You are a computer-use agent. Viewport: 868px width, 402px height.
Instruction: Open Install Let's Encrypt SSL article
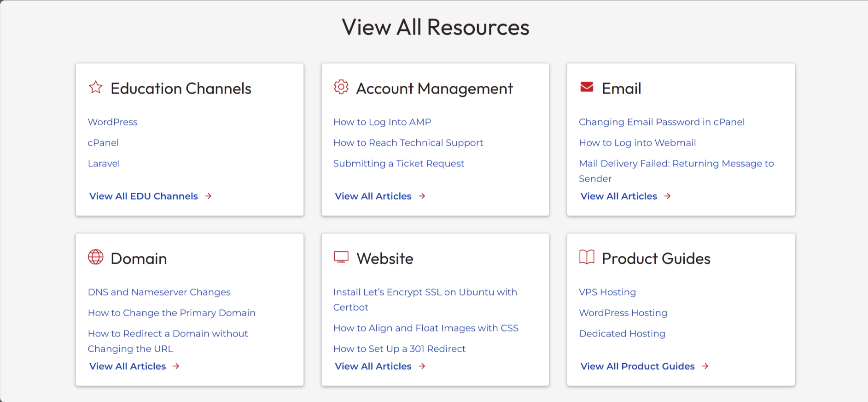[425, 300]
